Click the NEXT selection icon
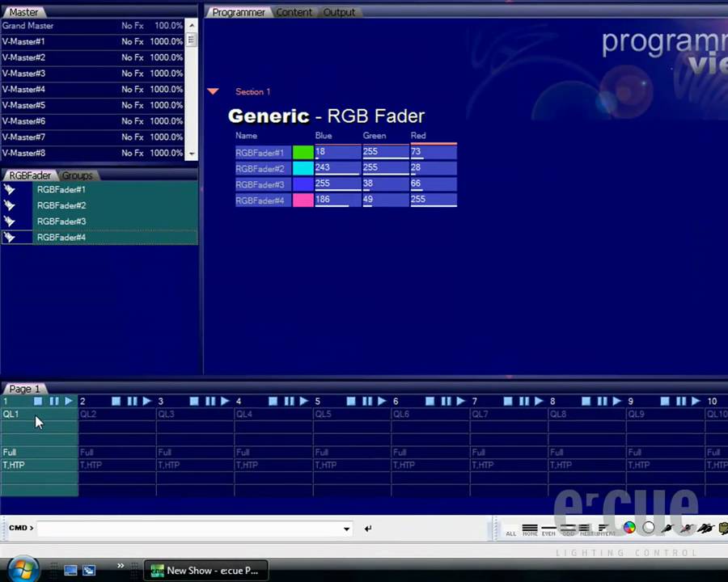 click(x=586, y=529)
